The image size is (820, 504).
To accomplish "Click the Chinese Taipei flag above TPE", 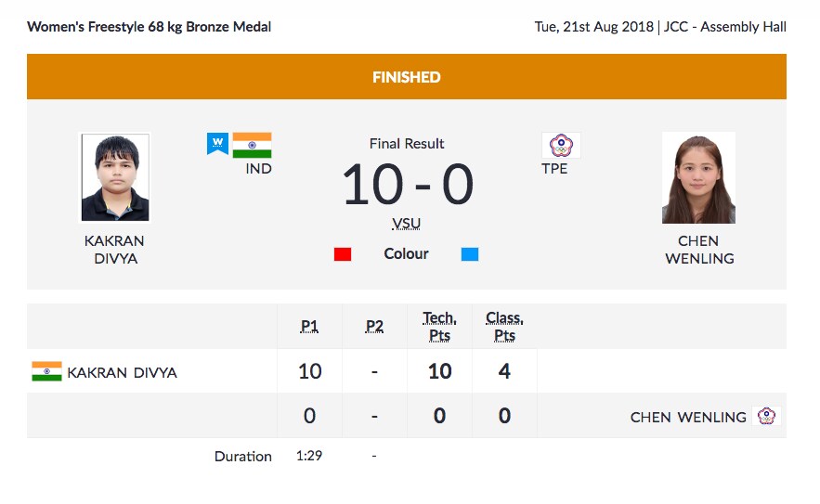I will point(561,146).
